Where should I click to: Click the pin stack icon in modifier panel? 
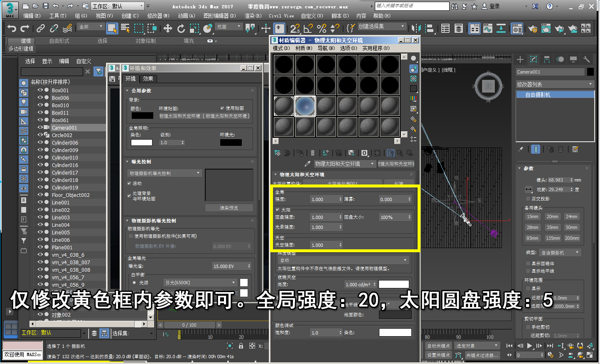pos(521,149)
